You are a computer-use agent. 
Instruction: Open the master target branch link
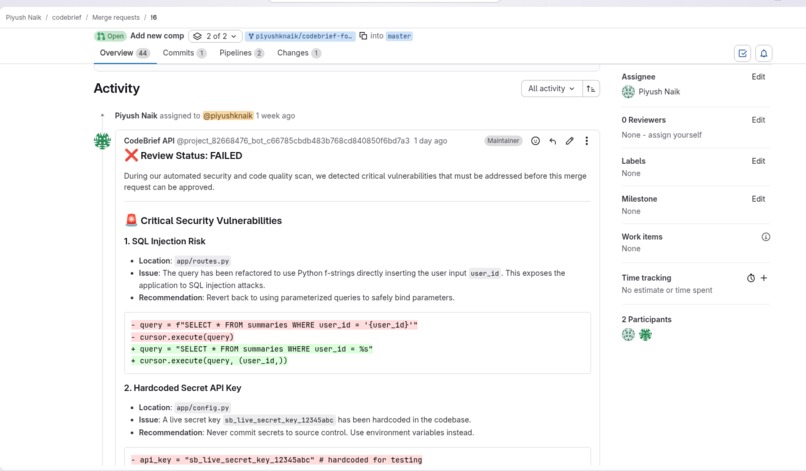point(399,36)
